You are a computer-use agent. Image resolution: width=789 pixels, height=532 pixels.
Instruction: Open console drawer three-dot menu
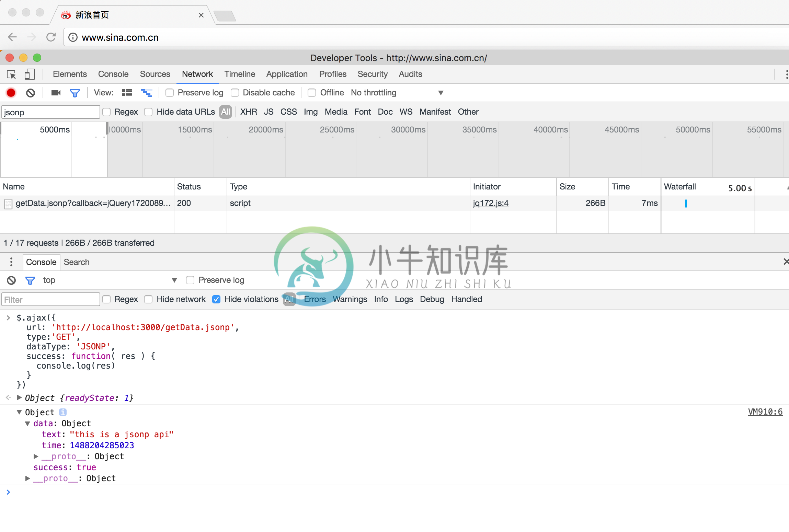tap(11, 262)
